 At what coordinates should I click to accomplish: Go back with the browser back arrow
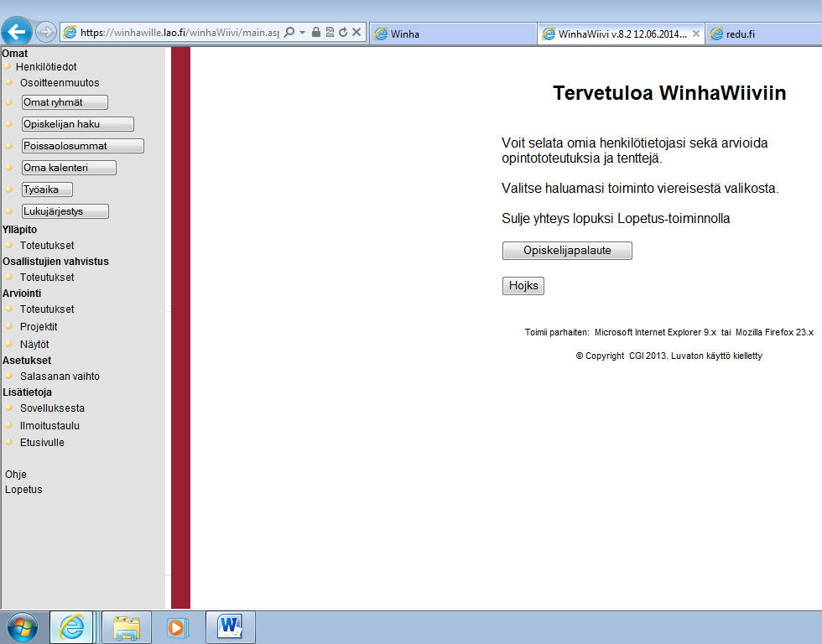16,33
